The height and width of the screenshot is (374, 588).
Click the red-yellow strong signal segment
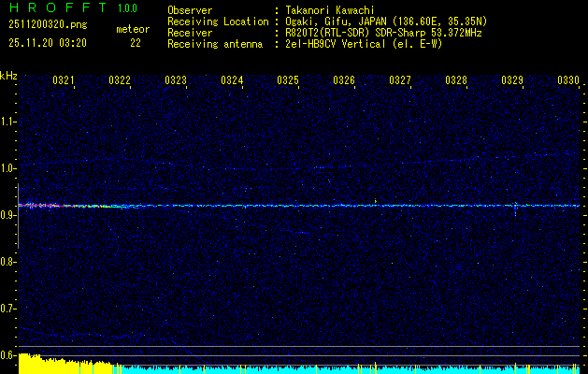tap(65, 205)
